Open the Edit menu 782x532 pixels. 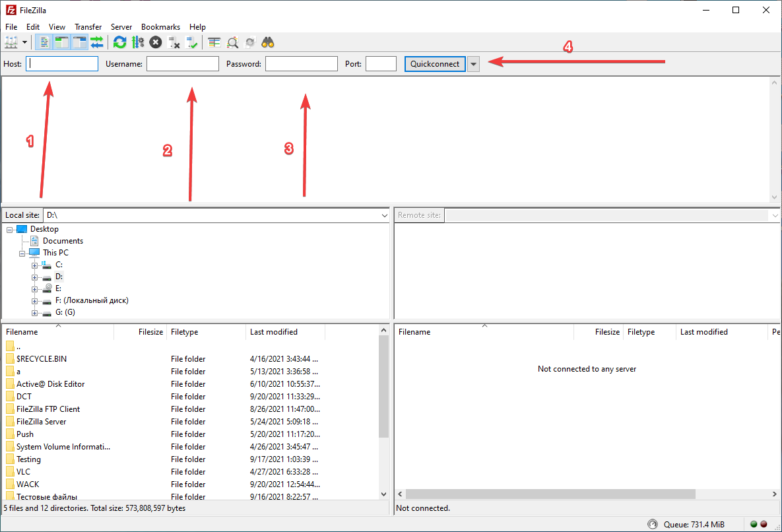pos(33,27)
